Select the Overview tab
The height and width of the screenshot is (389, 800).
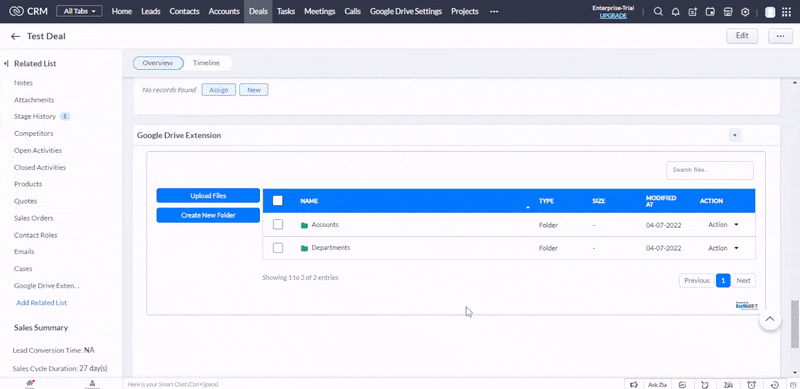(158, 63)
